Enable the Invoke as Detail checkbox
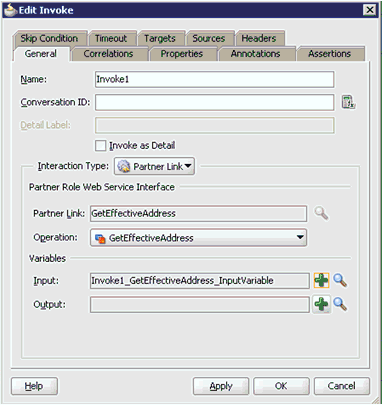This screenshot has width=382, height=405. pos(100,146)
